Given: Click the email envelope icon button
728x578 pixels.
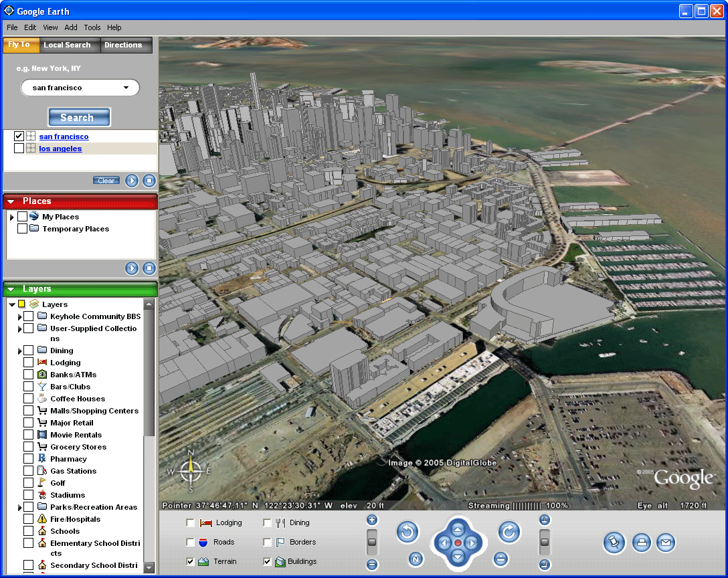Looking at the screenshot, I should click(x=665, y=543).
